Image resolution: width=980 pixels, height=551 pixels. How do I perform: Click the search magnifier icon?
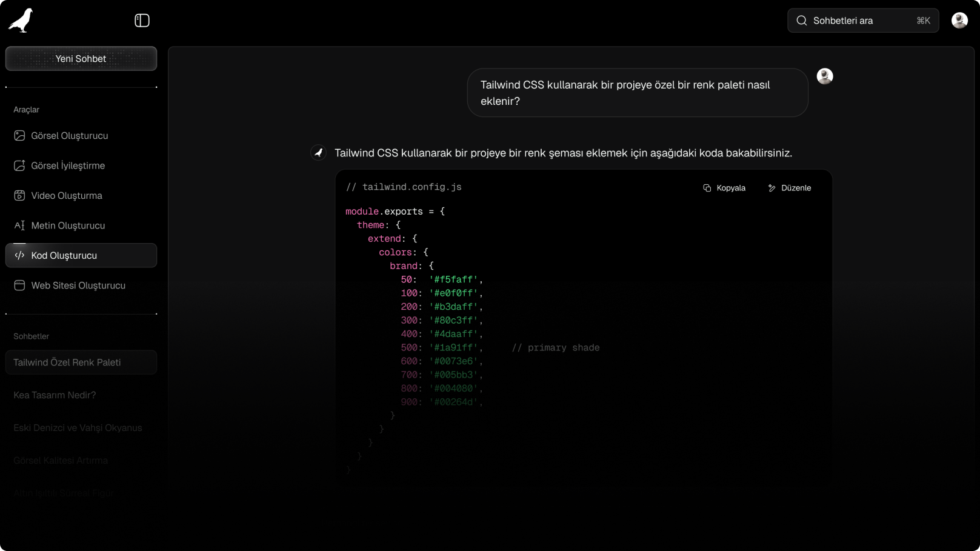pyautogui.click(x=801, y=21)
